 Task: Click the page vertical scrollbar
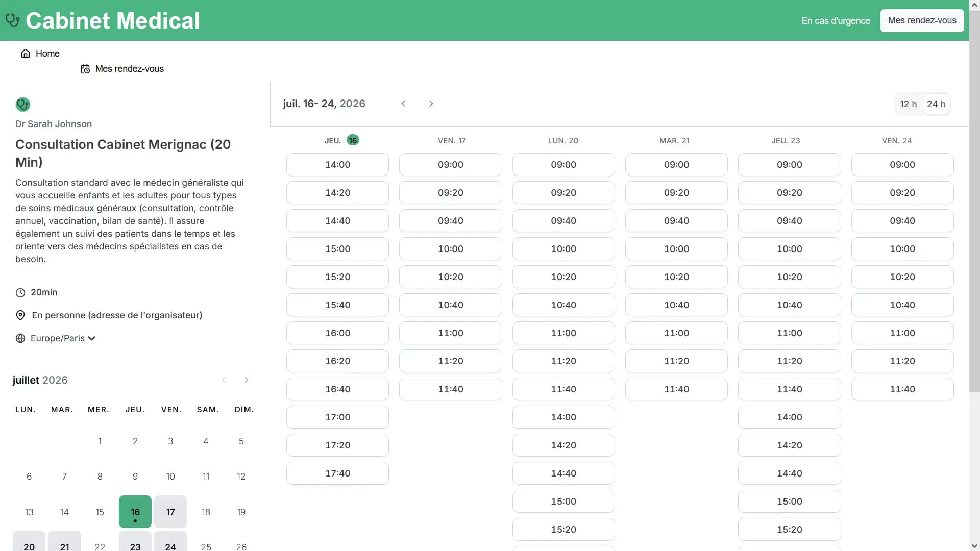click(x=974, y=201)
